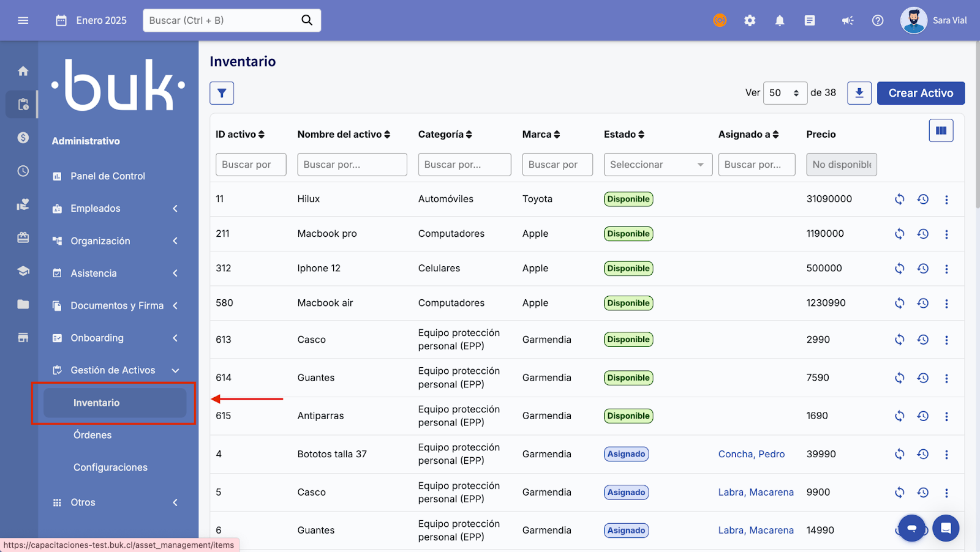Select Inventario submenu item

[115, 403]
